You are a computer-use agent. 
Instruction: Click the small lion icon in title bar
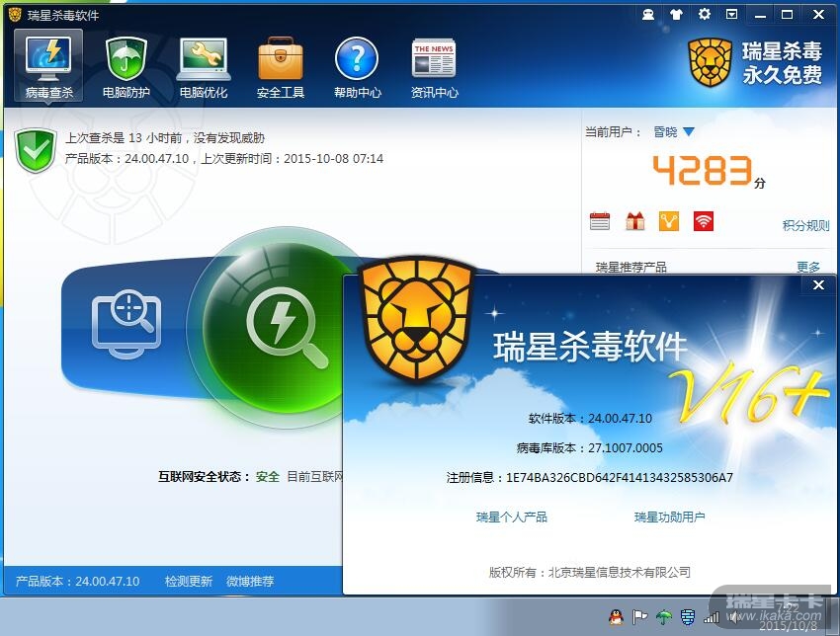[x=15, y=15]
